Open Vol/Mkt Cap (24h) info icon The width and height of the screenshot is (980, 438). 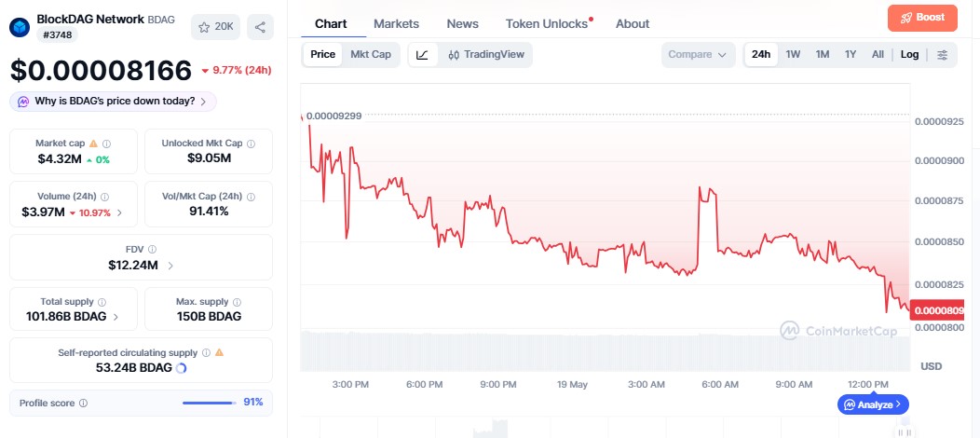coord(251,197)
